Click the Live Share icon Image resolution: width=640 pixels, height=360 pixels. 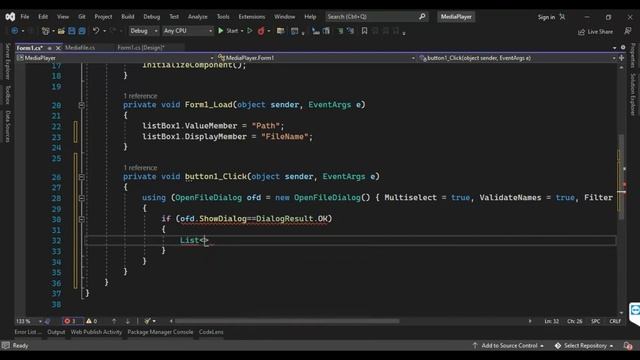coord(582,32)
